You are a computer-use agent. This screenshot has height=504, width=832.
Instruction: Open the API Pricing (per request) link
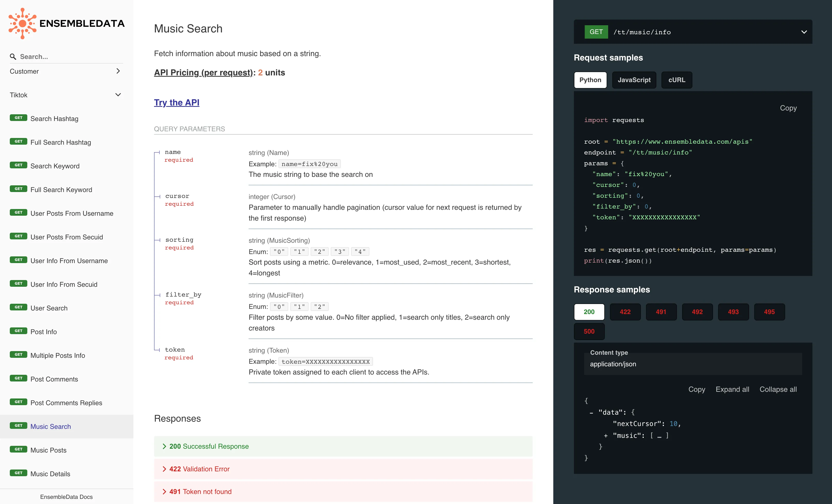[x=203, y=73]
